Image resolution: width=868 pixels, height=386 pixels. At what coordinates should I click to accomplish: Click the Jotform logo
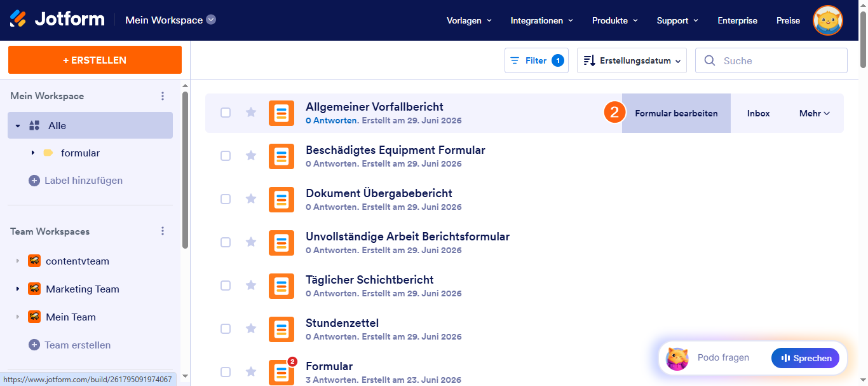(x=57, y=19)
